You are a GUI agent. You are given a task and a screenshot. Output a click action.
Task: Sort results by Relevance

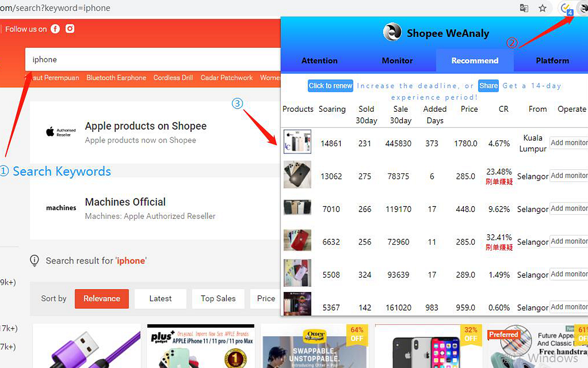click(102, 299)
